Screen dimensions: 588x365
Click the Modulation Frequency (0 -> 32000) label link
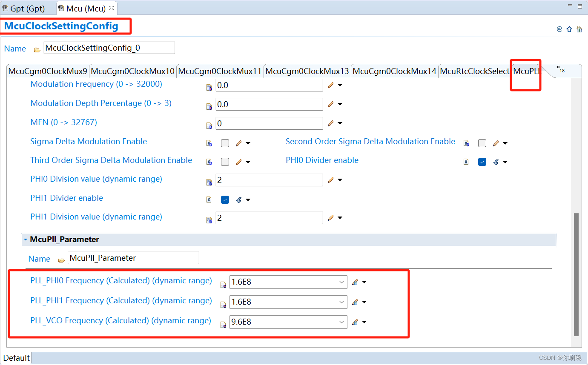(x=96, y=84)
